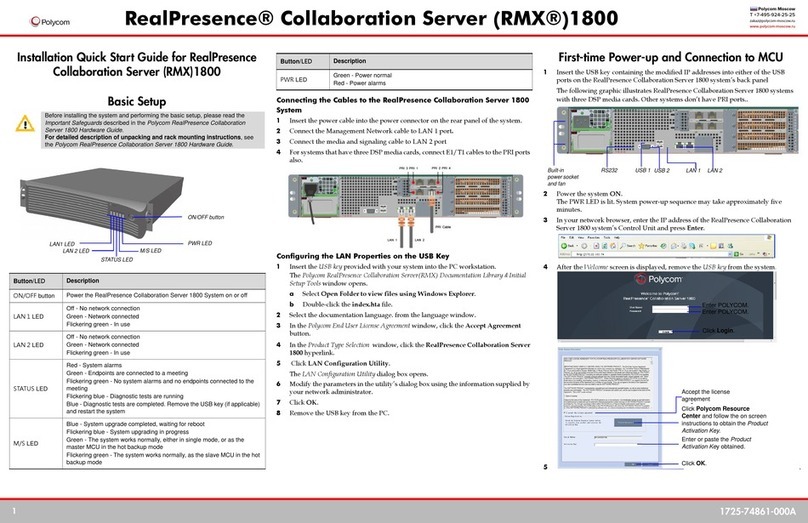Select 'Configuring the LAN Properties on the USB Key' heading
808x523 pixels.
pos(363,256)
